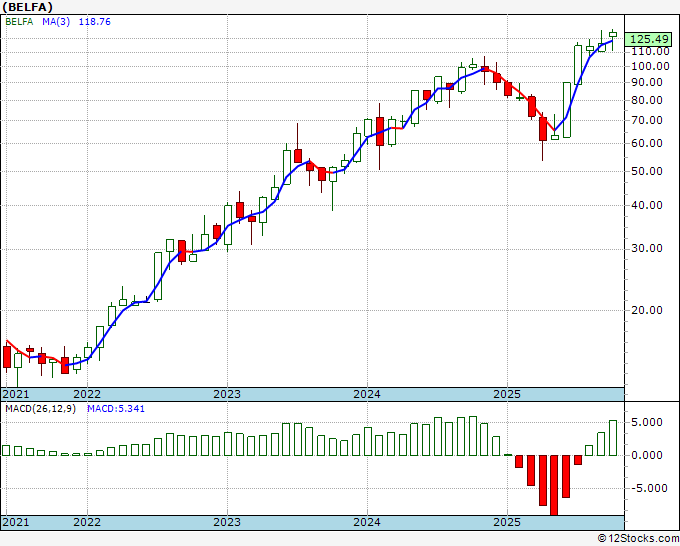Click 2024 on the price chart time axis
This screenshot has height=546, width=680.
[x=367, y=394]
